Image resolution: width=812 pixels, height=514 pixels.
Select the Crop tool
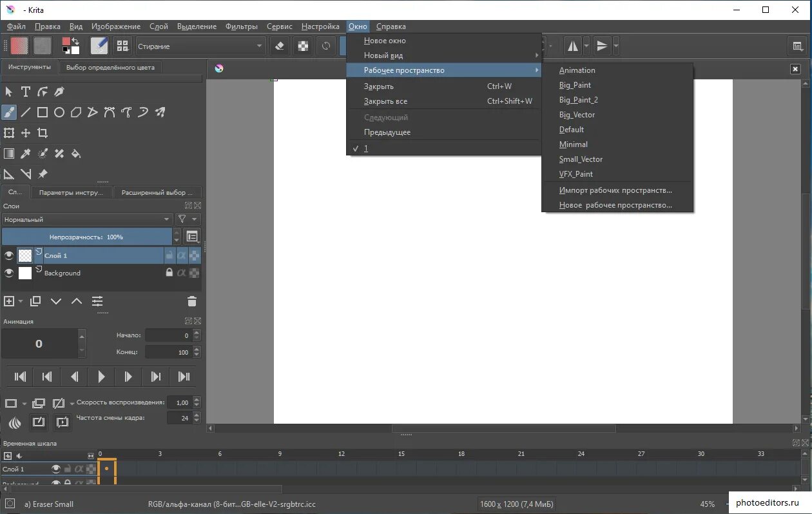click(43, 133)
